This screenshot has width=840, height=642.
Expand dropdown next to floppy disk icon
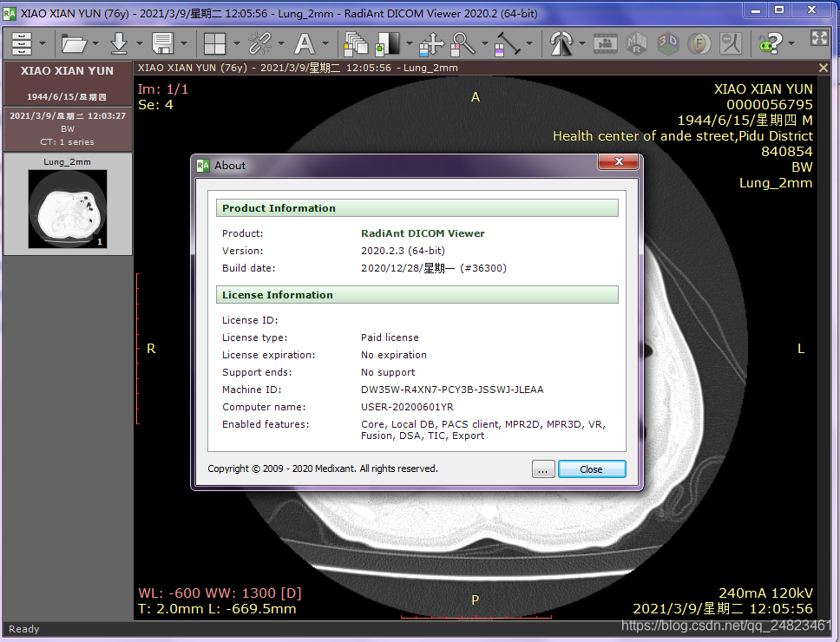coord(184,43)
